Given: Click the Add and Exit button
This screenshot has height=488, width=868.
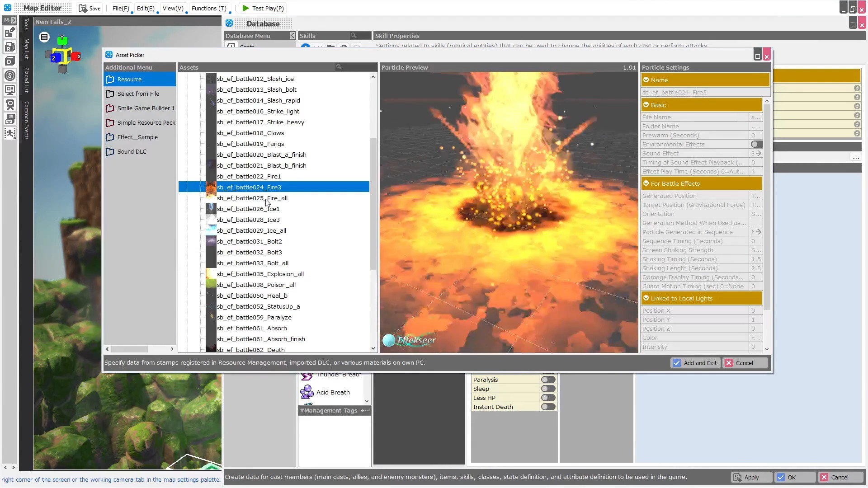Looking at the screenshot, I should tap(695, 362).
